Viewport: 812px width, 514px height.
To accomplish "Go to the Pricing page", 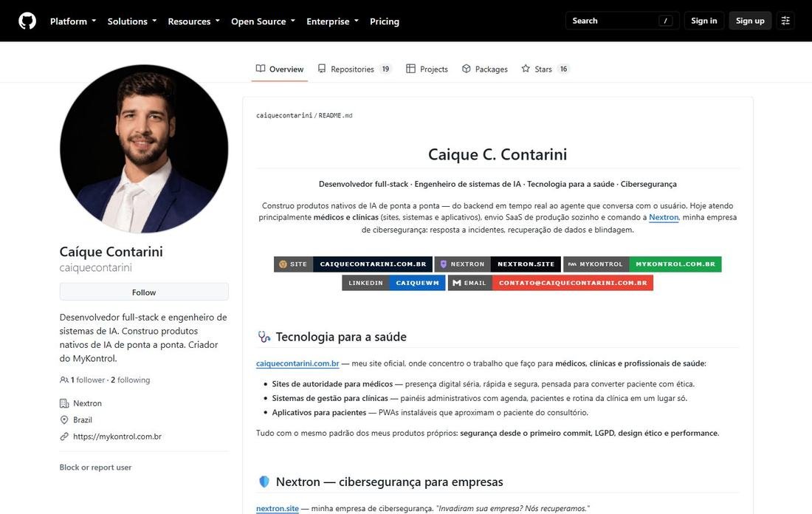I will (x=385, y=21).
